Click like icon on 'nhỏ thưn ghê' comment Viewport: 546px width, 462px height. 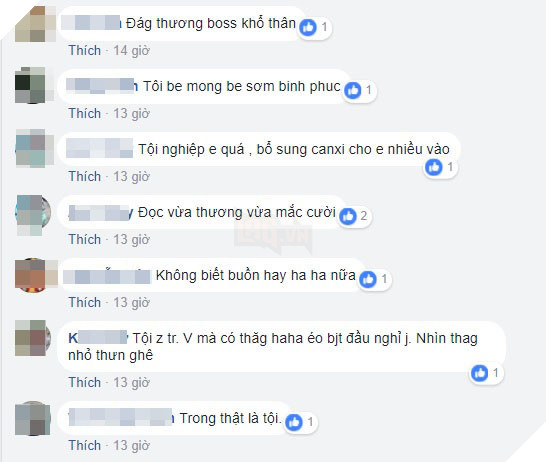coord(479,373)
